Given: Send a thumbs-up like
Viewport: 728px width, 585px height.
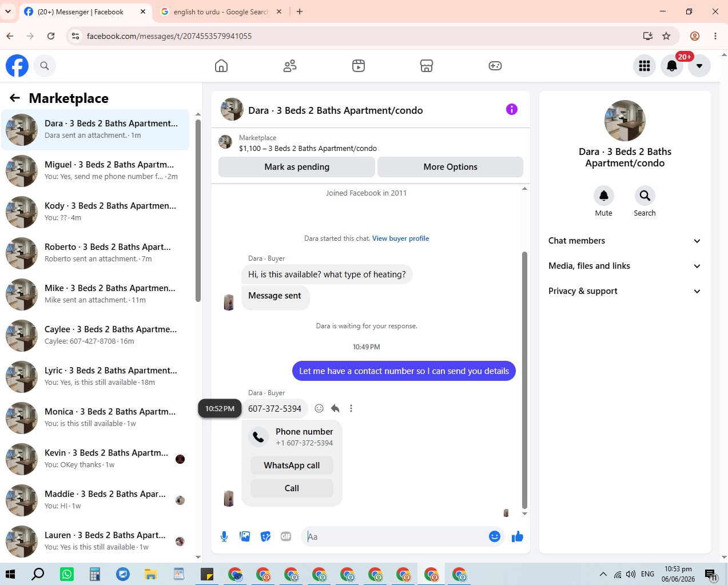Looking at the screenshot, I should [518, 536].
